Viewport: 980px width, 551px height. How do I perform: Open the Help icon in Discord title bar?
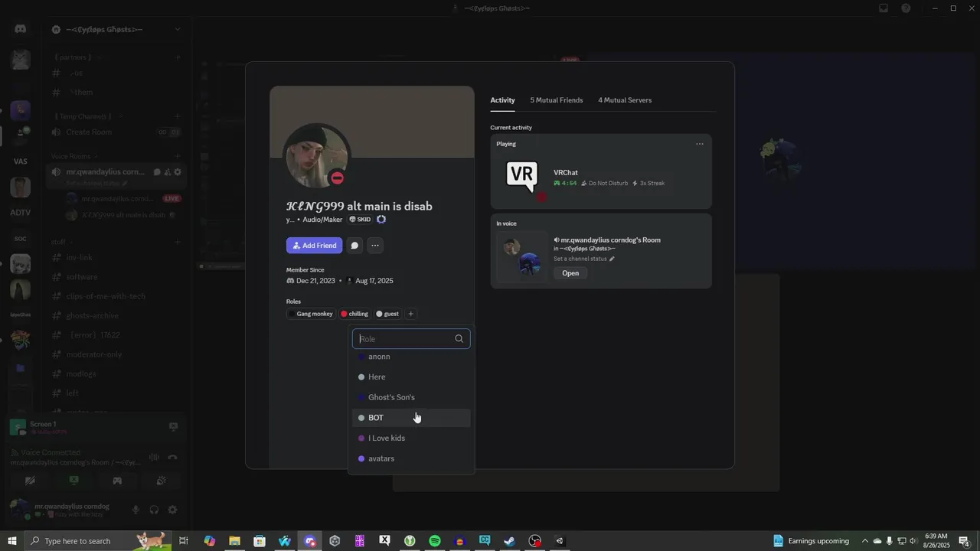coord(906,8)
